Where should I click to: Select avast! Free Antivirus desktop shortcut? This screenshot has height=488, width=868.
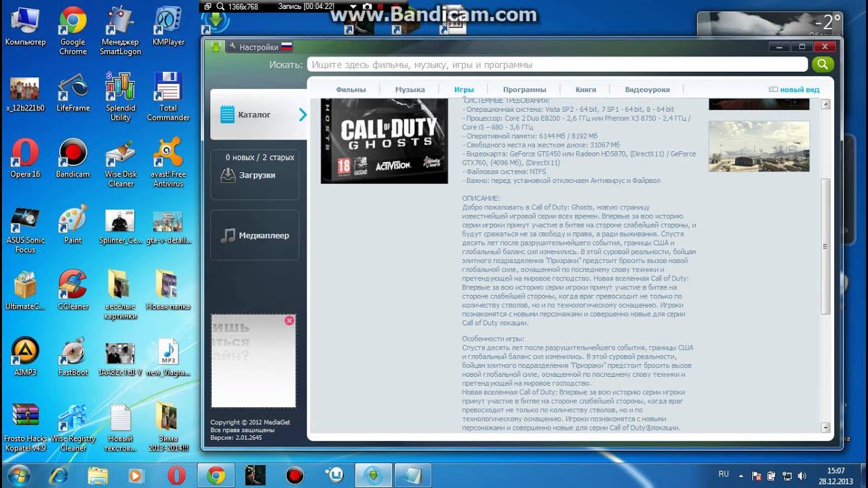(168, 163)
